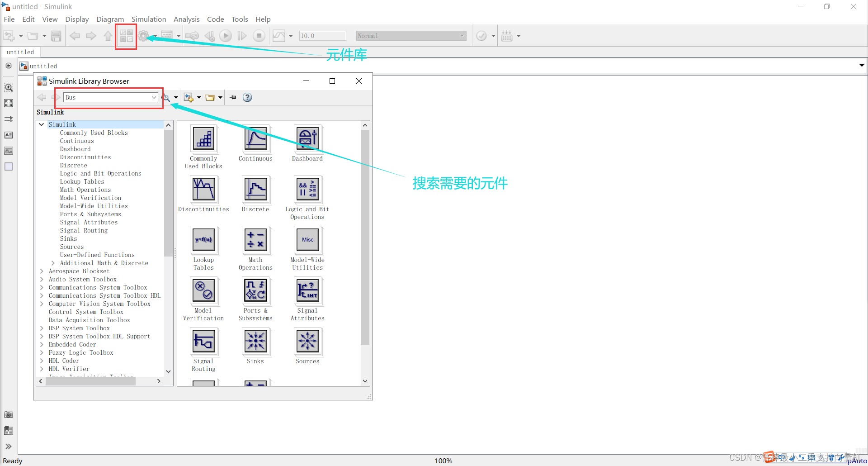
Task: Switch to the untitled model tab
Action: (x=20, y=52)
